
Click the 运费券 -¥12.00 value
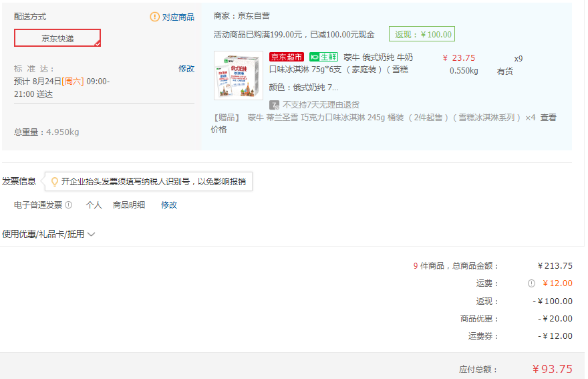555,336
